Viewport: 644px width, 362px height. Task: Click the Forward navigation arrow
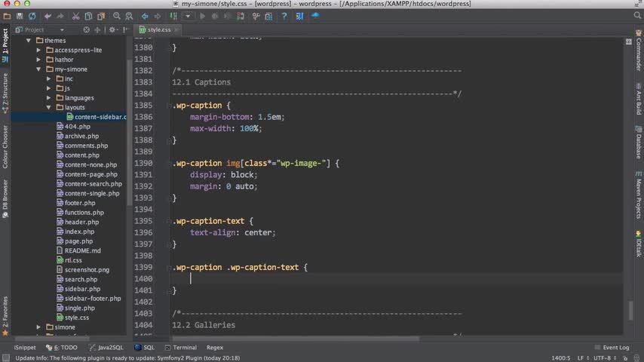click(x=158, y=16)
